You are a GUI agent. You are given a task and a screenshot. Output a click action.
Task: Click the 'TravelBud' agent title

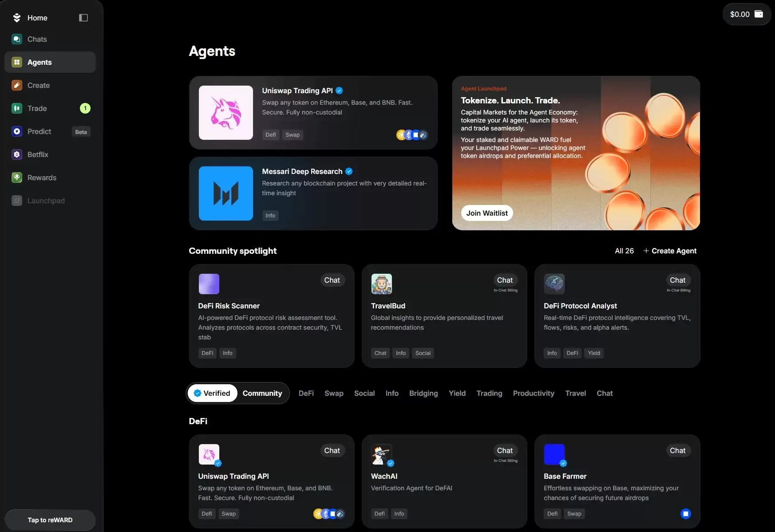coord(388,306)
